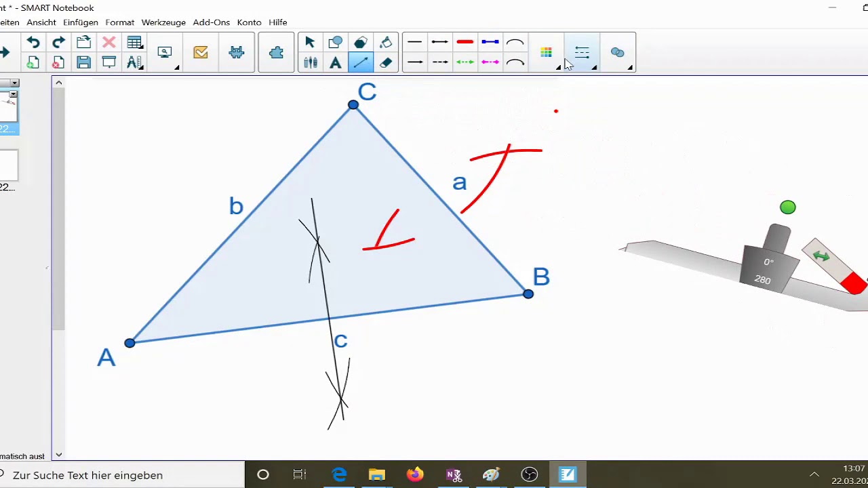868x488 pixels.
Task: Open the Einfügen menu
Action: 81,22
